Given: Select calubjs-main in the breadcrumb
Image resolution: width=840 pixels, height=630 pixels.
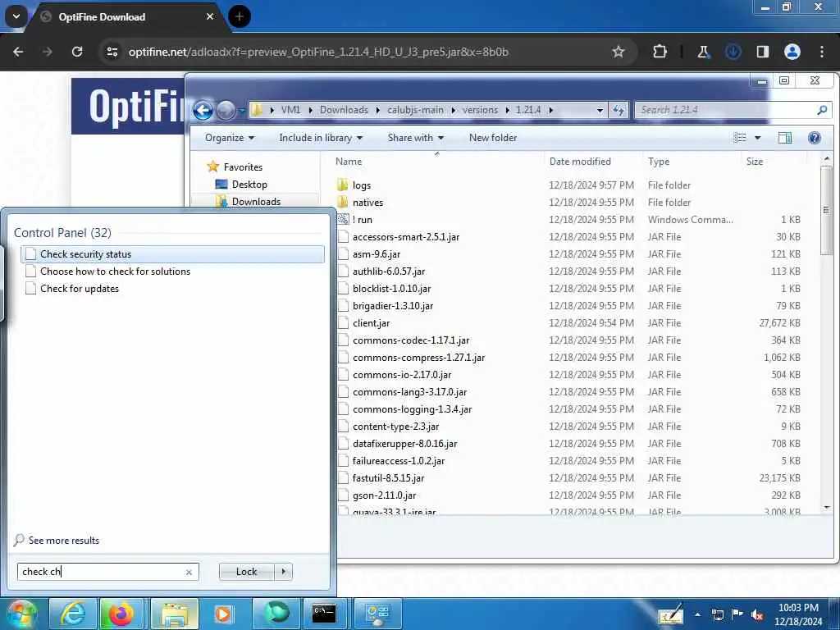Looking at the screenshot, I should coord(415,110).
